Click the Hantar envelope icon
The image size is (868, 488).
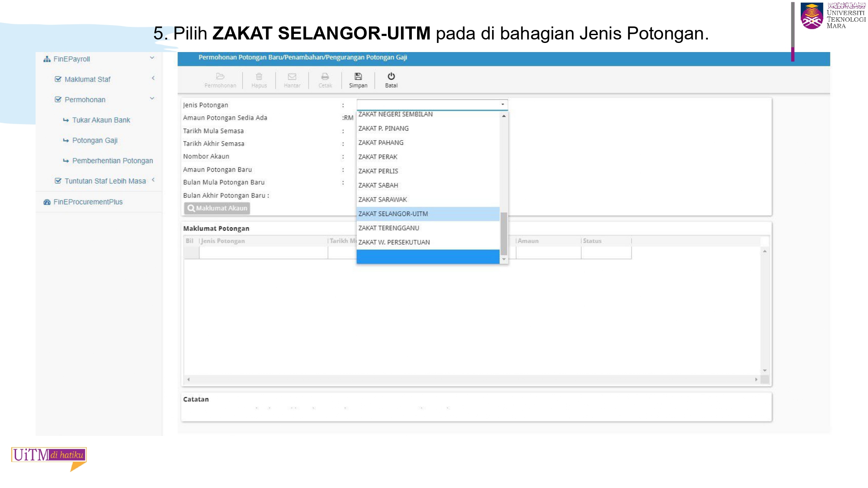coord(292,76)
